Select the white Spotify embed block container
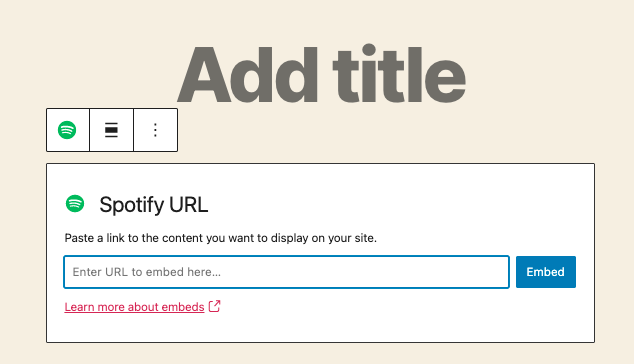Viewport: 634px width, 364px height. click(x=320, y=253)
